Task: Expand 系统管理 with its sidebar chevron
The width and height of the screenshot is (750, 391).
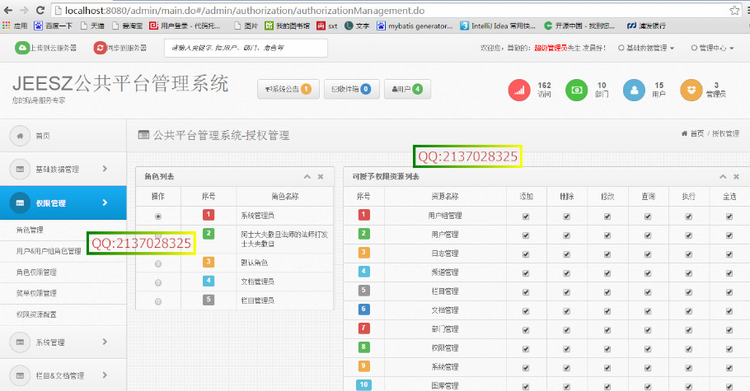Action: click(105, 342)
